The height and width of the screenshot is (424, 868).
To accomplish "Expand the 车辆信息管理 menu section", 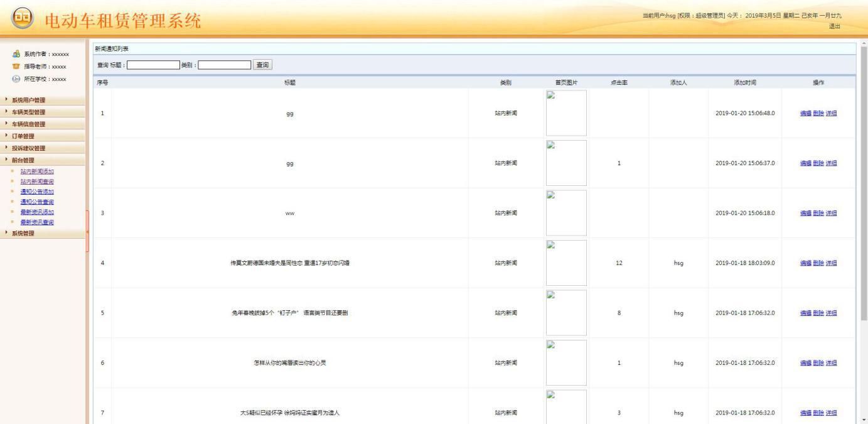I will (43, 124).
